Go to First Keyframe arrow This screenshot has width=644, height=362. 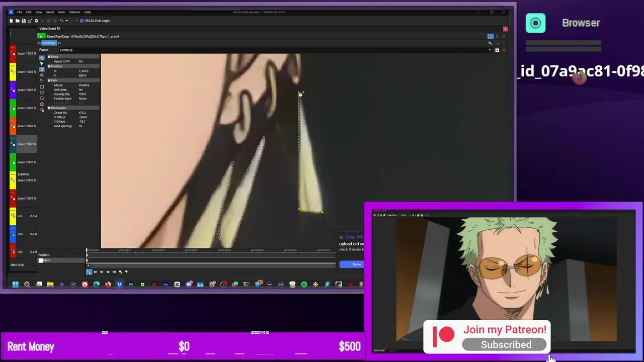point(95,272)
